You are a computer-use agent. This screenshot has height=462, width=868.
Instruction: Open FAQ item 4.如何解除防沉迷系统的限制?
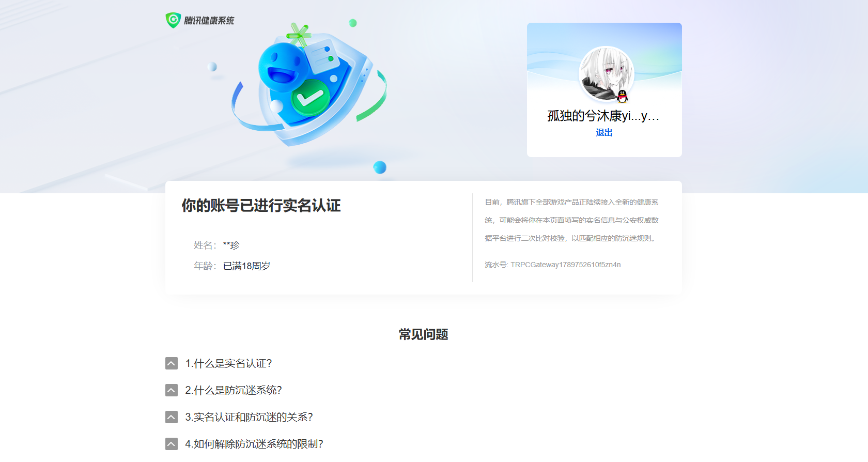tap(254, 444)
